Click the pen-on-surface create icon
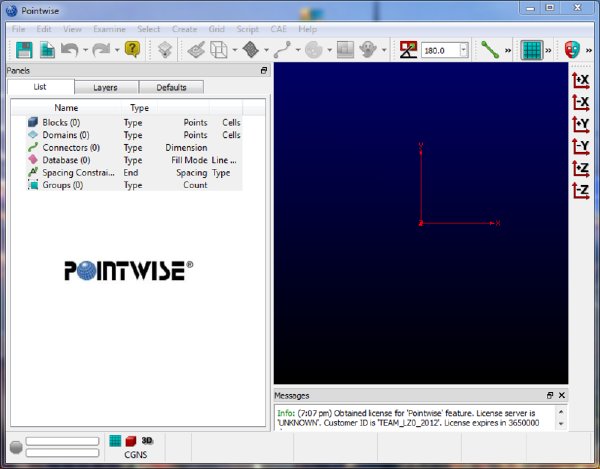Viewport: 600px width, 469px height. [196, 50]
